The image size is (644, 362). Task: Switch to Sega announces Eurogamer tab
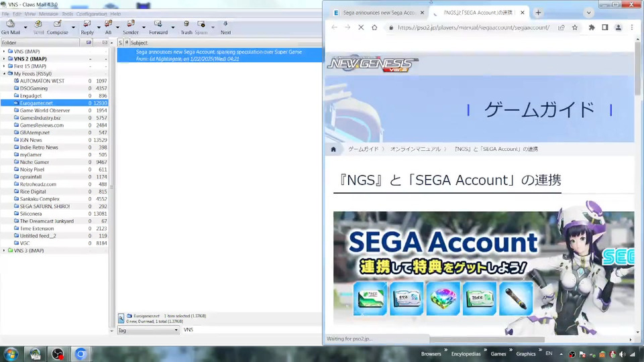pos(379,13)
